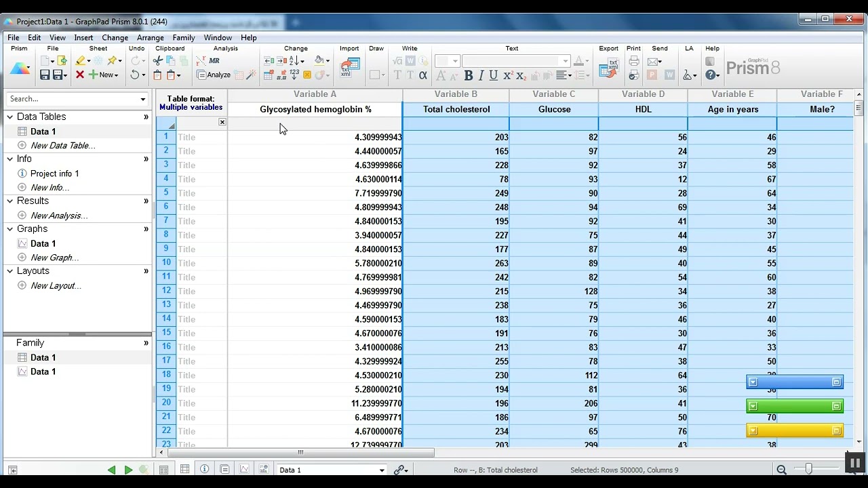The height and width of the screenshot is (488, 868).
Task: Click the green next sheet arrow
Action: [x=128, y=470]
